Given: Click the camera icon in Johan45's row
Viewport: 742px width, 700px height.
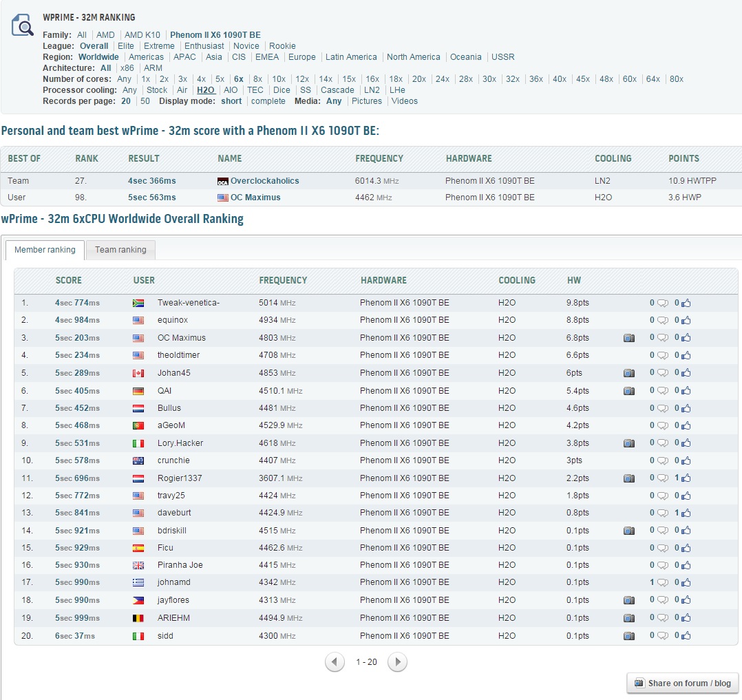Looking at the screenshot, I should 628,373.
